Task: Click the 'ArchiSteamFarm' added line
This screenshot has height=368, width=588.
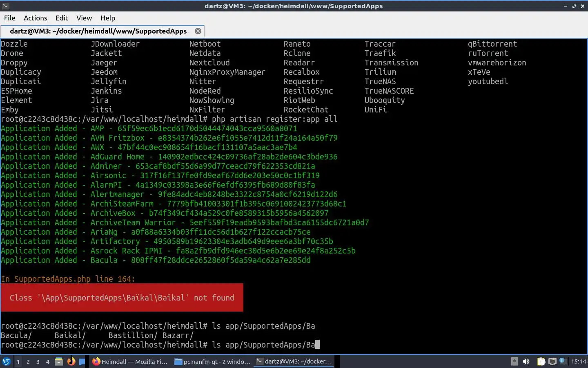Action: pos(174,204)
